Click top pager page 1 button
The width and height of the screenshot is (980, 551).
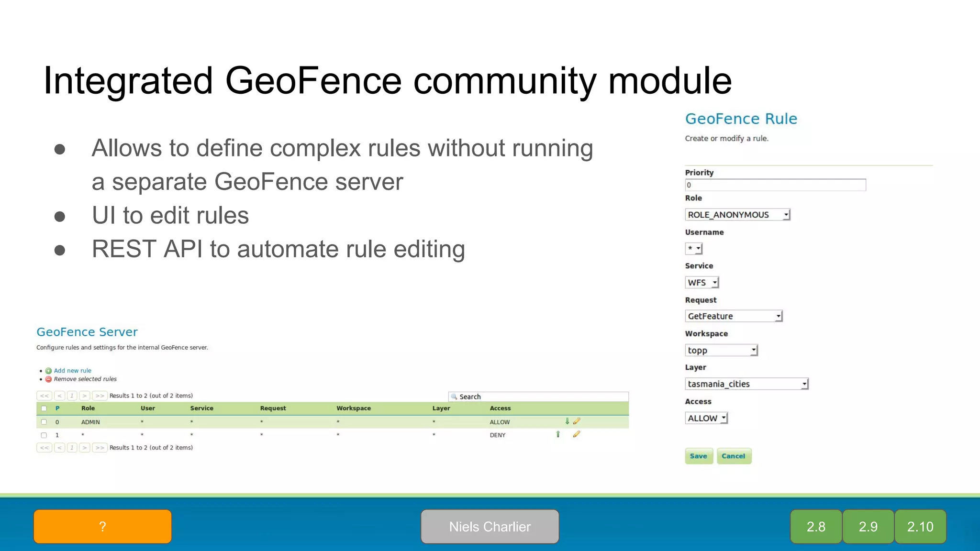pos(72,396)
